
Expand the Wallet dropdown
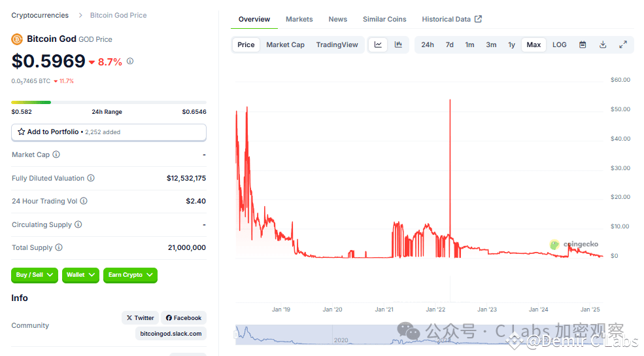point(80,275)
